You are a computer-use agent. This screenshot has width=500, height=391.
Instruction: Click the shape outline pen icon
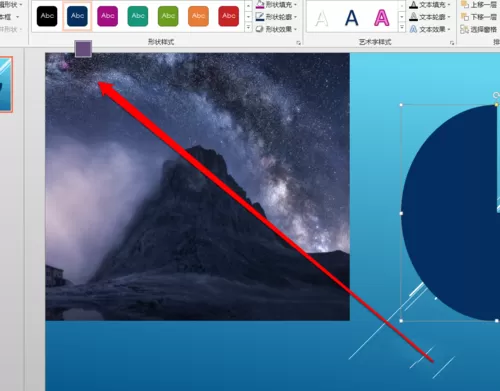pyautogui.click(x=260, y=17)
